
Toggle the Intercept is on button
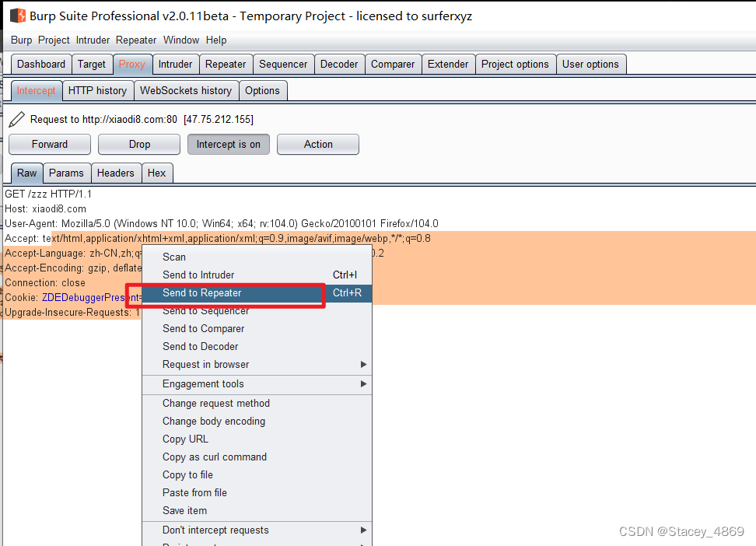tap(229, 144)
